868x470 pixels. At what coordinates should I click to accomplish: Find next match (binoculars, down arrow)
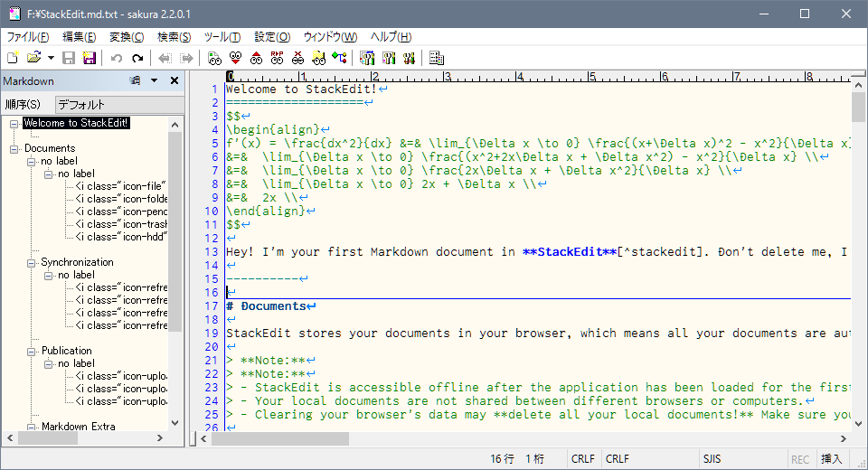point(235,58)
